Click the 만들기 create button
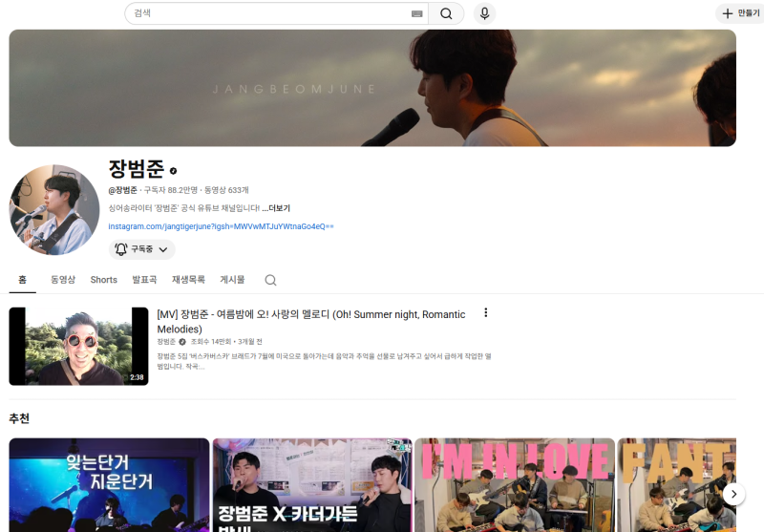The height and width of the screenshot is (532, 764). pyautogui.click(x=741, y=13)
